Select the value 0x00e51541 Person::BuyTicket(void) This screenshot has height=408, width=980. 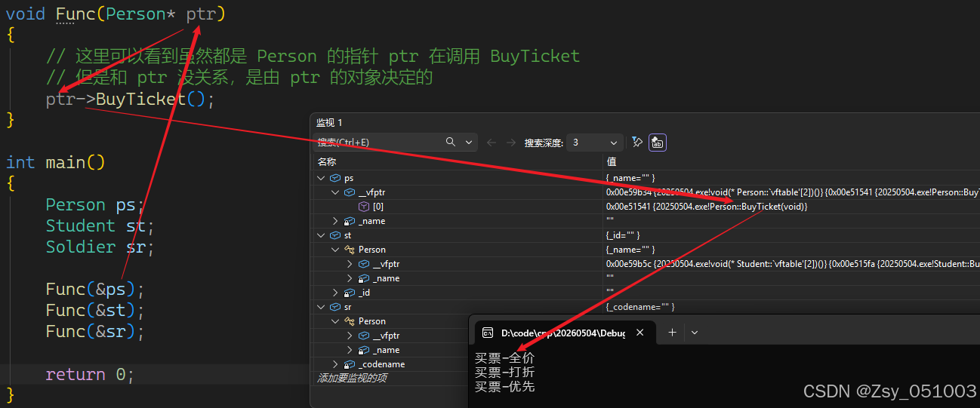pos(707,207)
